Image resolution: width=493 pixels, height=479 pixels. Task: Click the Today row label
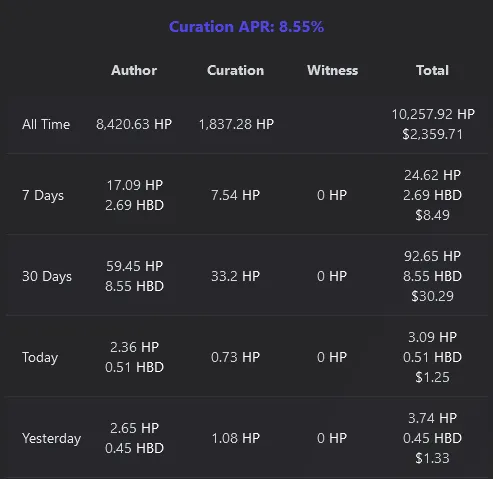[40, 357]
